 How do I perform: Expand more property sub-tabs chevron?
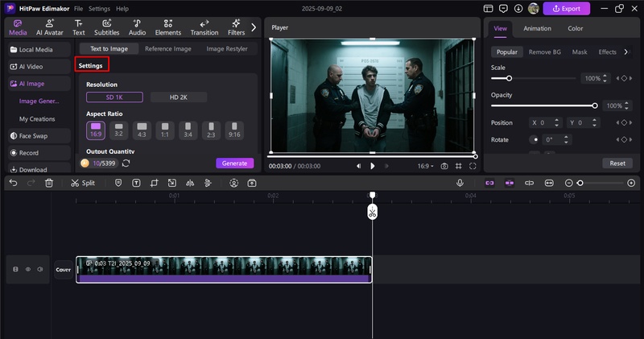pos(626,52)
